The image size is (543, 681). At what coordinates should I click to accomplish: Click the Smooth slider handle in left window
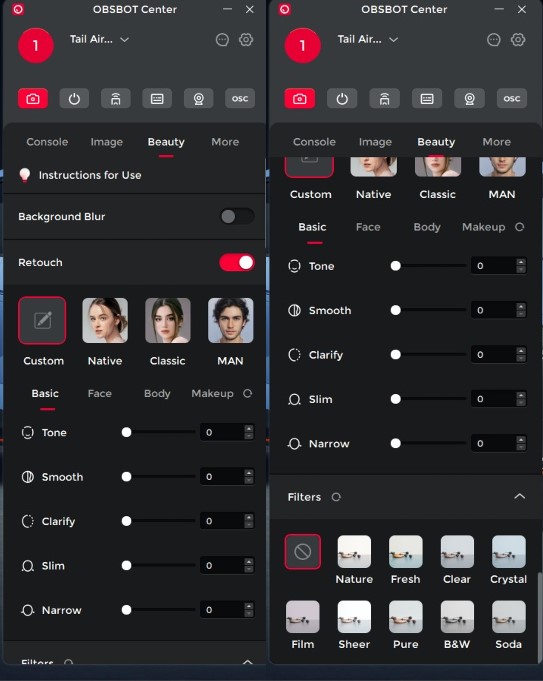pos(126,477)
